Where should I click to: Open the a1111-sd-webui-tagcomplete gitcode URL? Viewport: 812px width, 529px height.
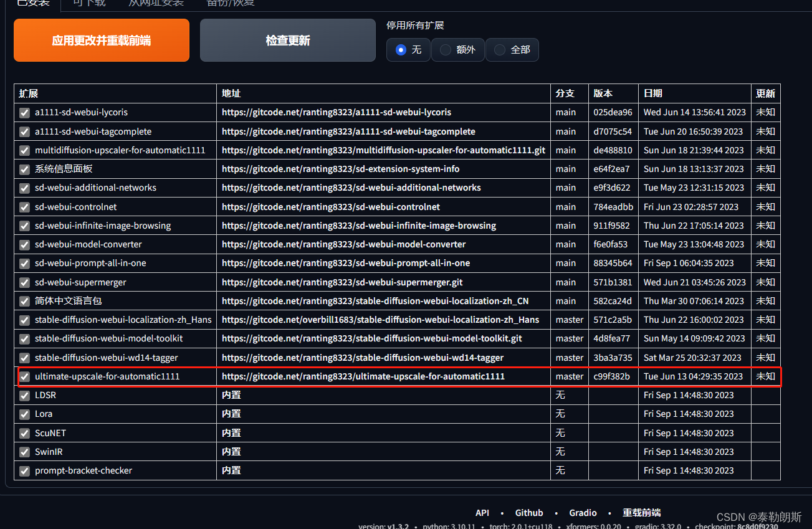[348, 131]
